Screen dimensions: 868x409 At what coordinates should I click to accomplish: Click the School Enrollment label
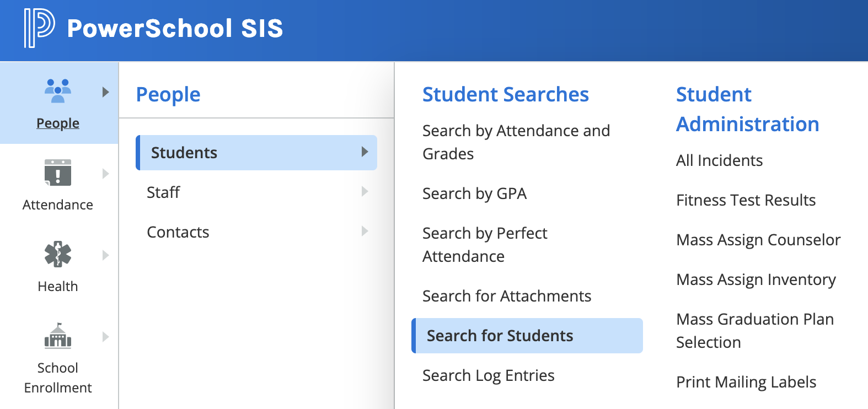[x=58, y=378]
